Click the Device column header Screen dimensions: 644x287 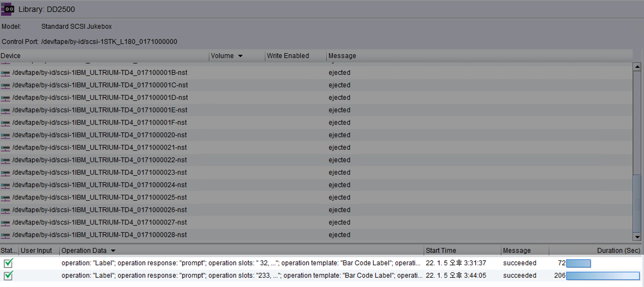tap(10, 56)
